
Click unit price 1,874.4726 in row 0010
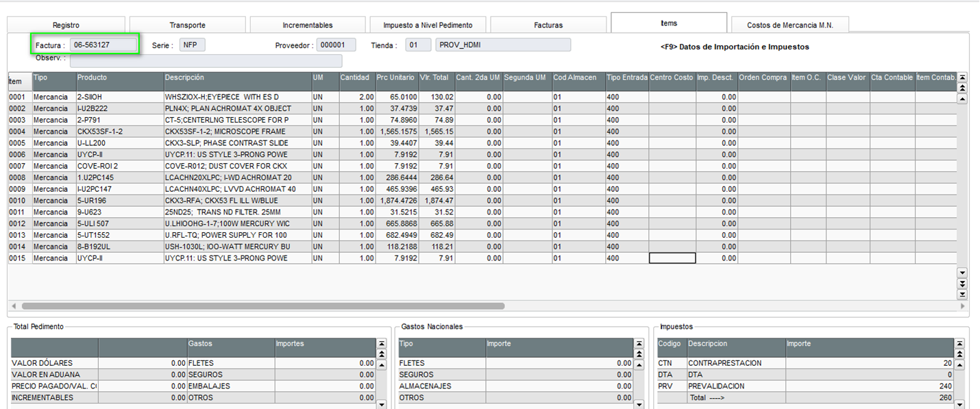[397, 201]
